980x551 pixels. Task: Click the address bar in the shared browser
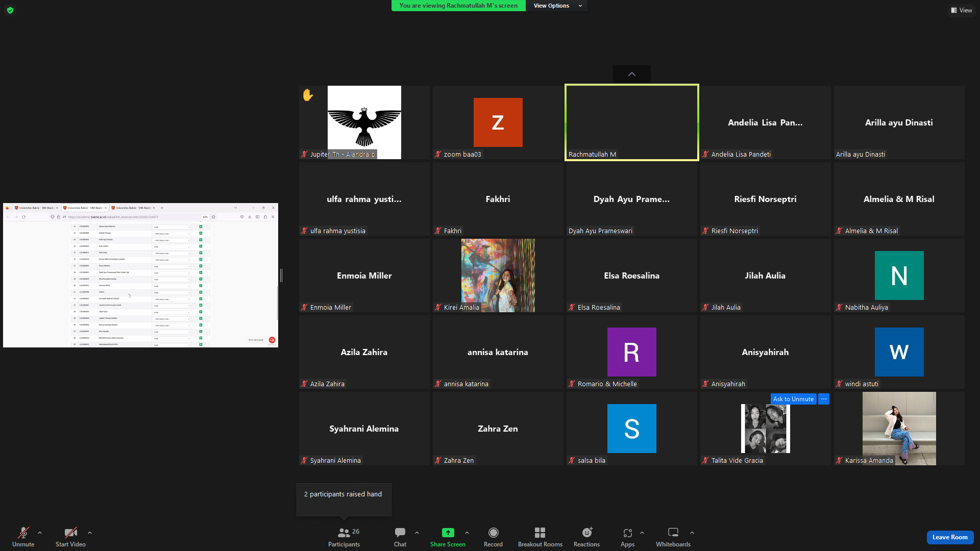(134, 217)
